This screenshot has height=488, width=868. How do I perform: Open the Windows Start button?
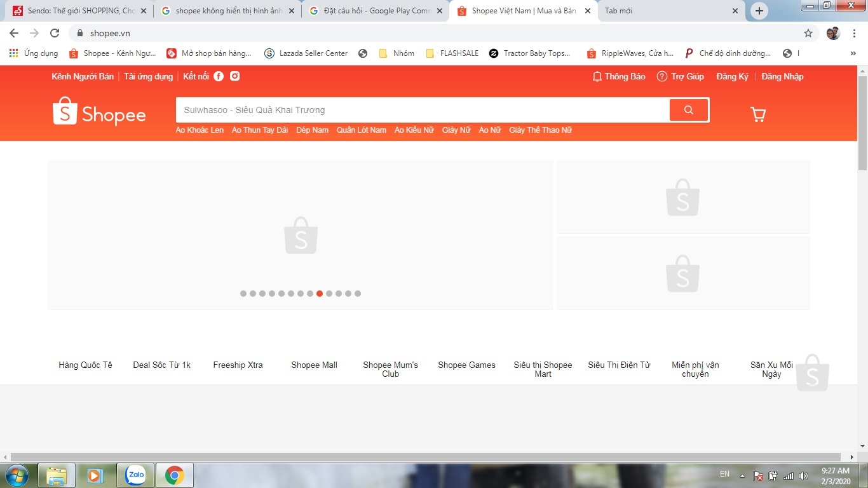point(17,475)
